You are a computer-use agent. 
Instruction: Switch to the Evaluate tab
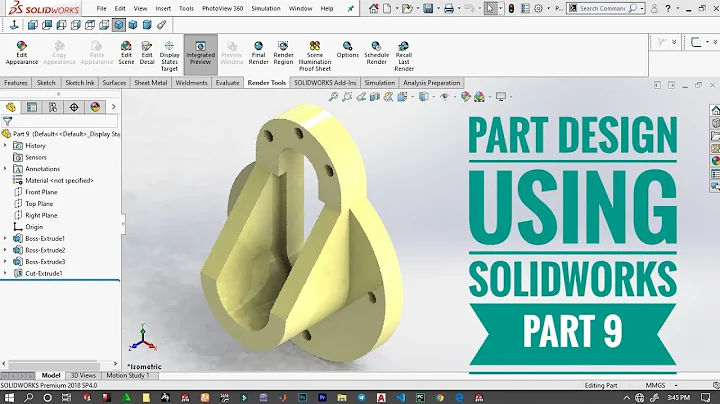click(x=227, y=83)
